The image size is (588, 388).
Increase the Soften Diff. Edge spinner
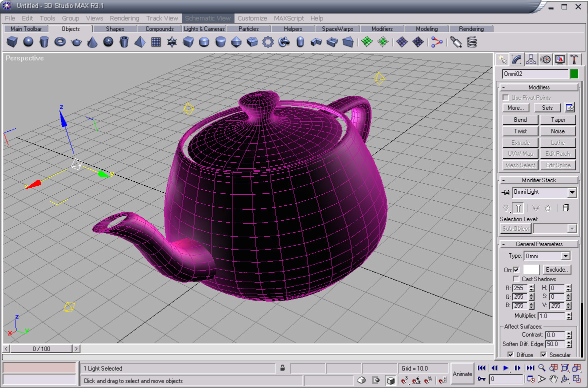tap(569, 342)
